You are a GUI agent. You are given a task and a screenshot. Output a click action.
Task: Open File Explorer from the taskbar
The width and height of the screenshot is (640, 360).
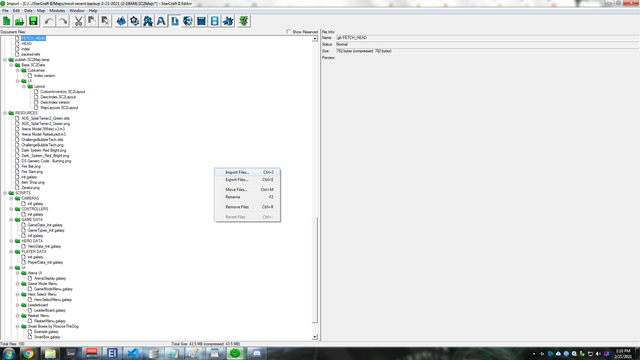tap(50, 353)
